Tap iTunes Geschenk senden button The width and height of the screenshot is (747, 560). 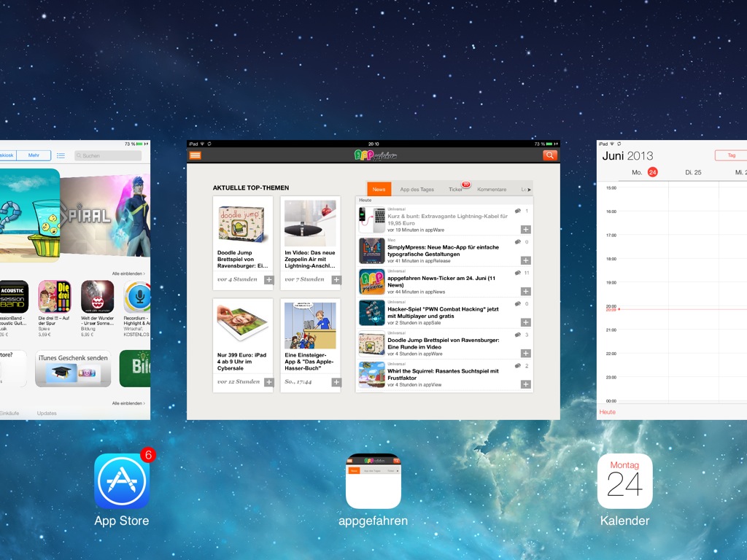(72, 368)
